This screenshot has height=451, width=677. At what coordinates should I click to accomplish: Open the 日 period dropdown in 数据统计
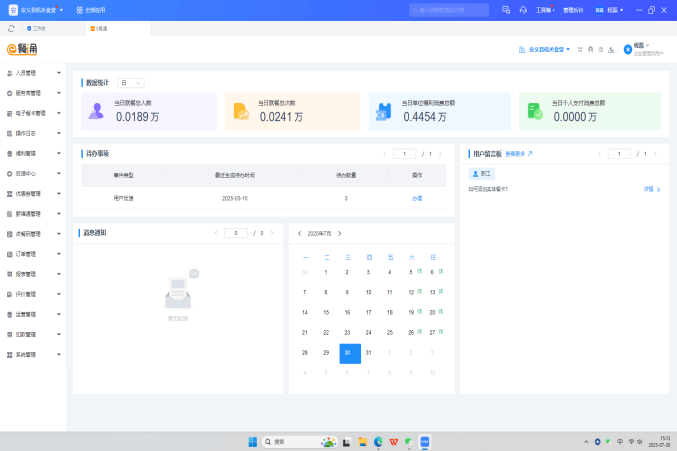tap(131, 82)
